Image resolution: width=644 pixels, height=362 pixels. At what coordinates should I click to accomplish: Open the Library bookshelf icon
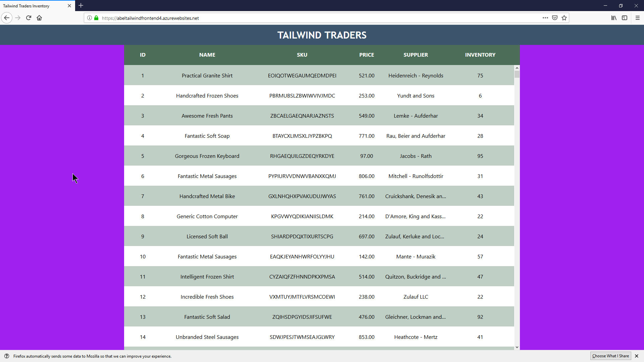point(614,18)
